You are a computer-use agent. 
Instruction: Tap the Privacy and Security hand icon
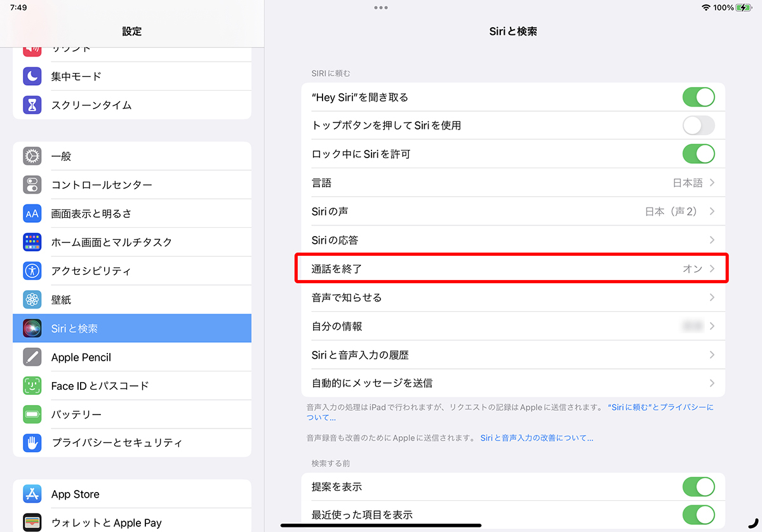click(x=32, y=442)
